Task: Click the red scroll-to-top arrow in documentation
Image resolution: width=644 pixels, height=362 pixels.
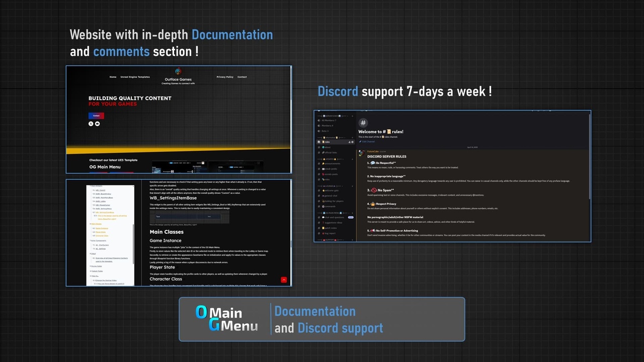Action: point(284,280)
